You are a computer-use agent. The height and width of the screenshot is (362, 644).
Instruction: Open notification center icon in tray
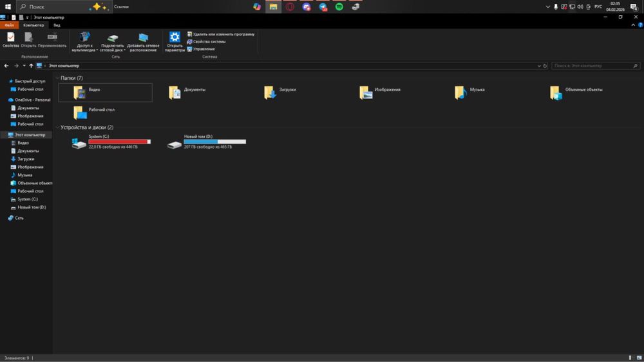(x=634, y=6)
